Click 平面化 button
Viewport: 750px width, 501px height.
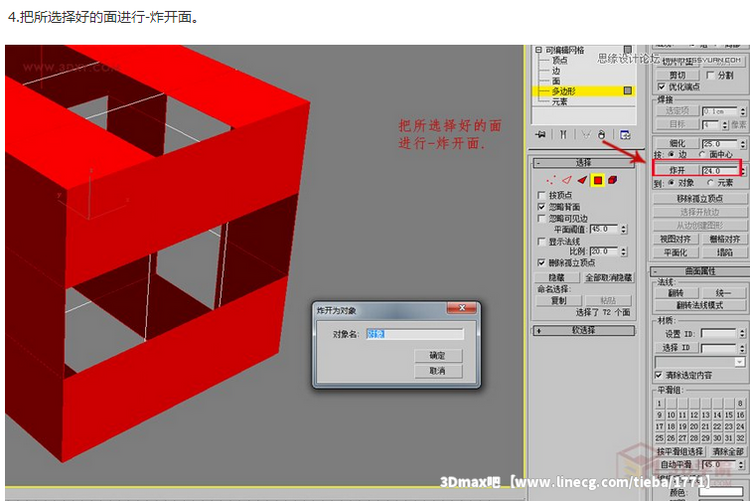(x=675, y=252)
